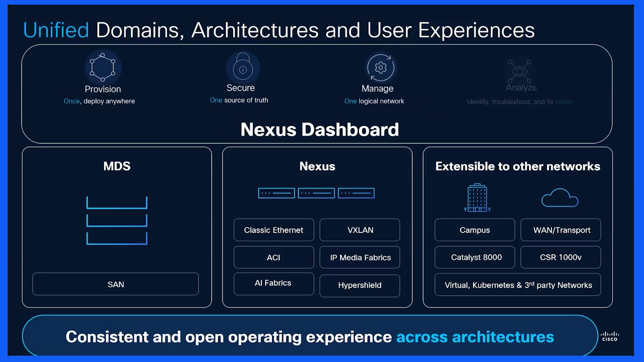Select the Classic Ethernet box

pyautogui.click(x=274, y=230)
